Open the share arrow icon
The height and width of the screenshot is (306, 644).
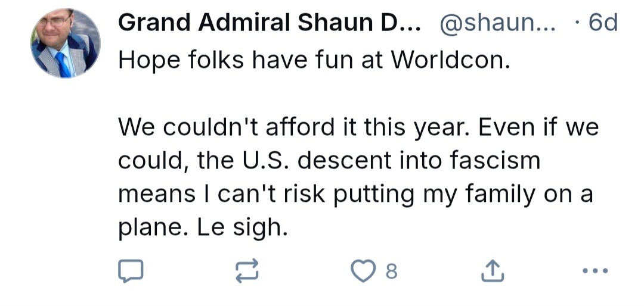(492, 271)
